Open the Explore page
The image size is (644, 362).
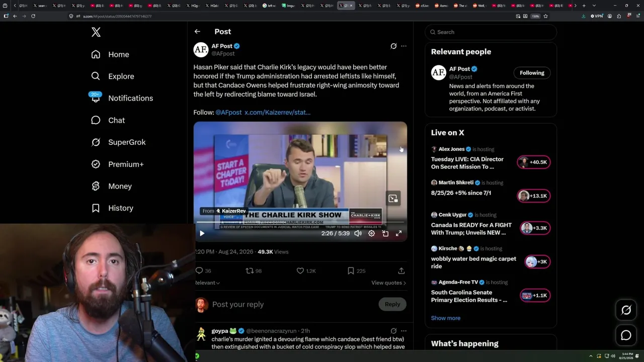(x=113, y=76)
